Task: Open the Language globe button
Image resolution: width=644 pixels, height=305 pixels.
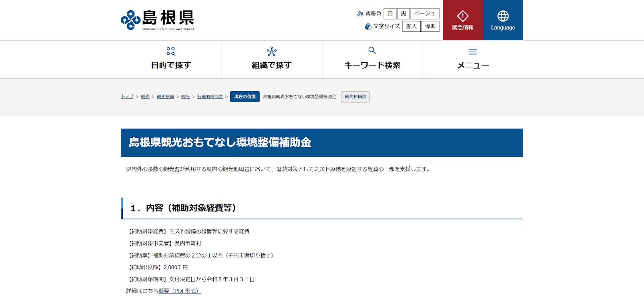Action: (x=503, y=20)
